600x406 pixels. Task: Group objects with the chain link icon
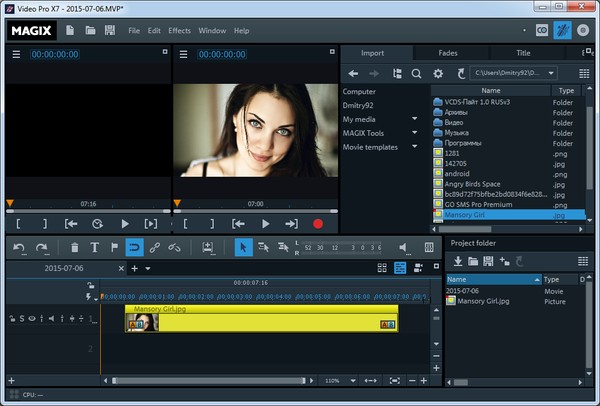click(155, 248)
